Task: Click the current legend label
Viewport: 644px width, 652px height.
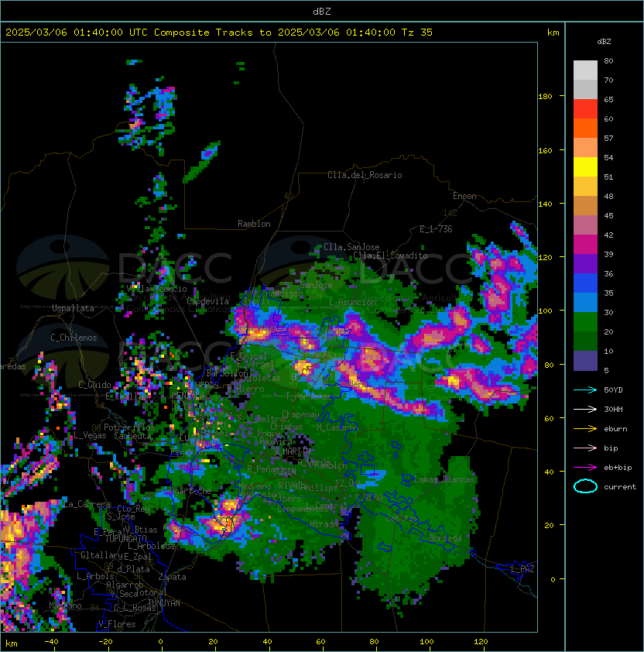Action: point(620,487)
